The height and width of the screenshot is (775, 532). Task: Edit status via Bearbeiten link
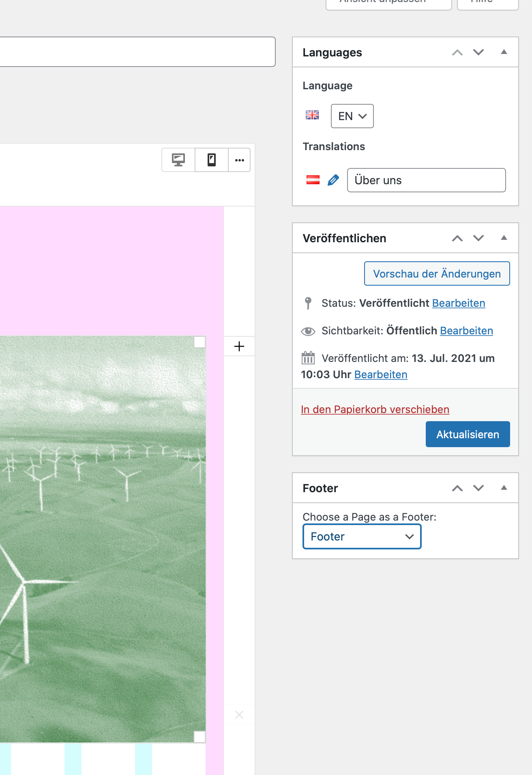click(x=459, y=303)
